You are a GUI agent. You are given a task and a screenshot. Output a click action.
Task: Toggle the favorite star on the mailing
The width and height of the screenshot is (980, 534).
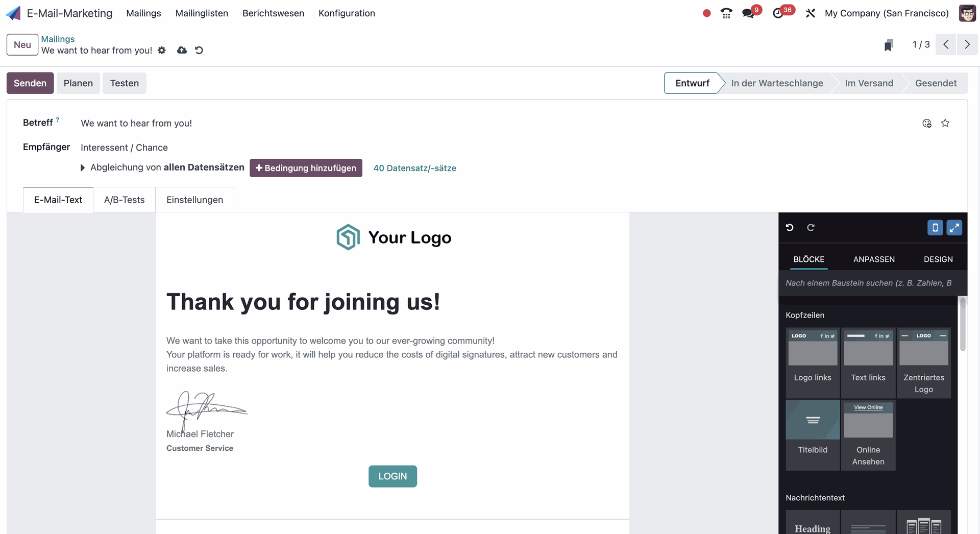[x=945, y=123]
